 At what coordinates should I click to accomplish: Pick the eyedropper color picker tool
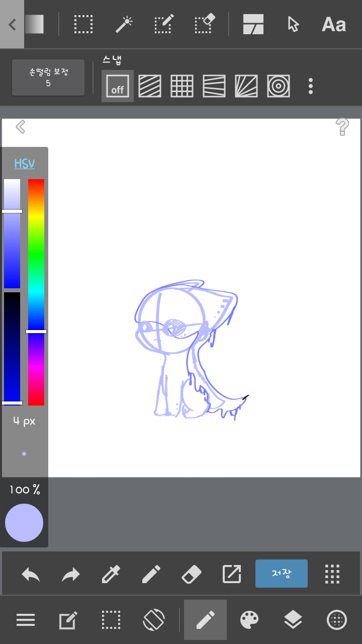click(x=111, y=574)
